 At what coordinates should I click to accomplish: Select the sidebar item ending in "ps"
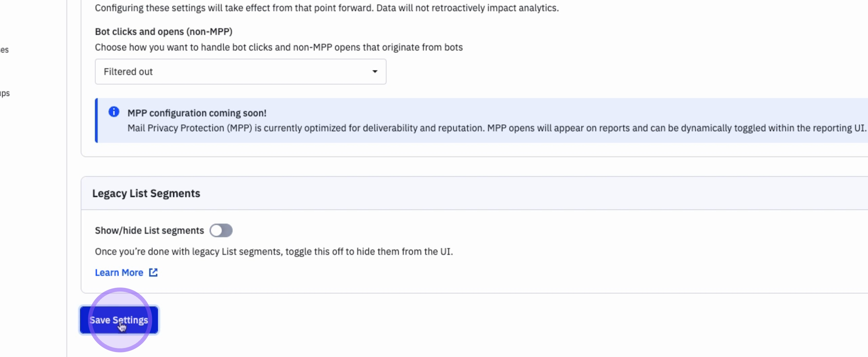[5, 93]
